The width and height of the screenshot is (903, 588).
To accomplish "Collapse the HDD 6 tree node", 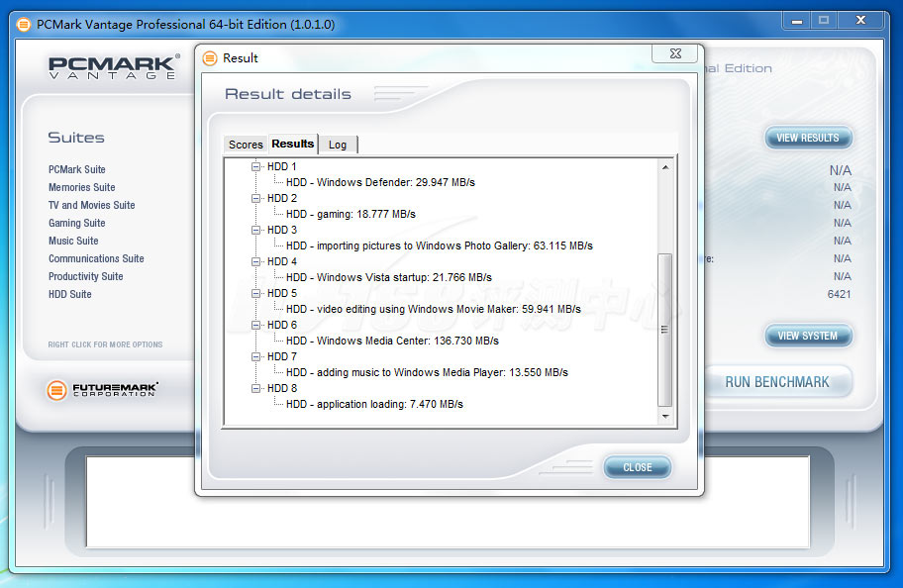I will tap(256, 326).
